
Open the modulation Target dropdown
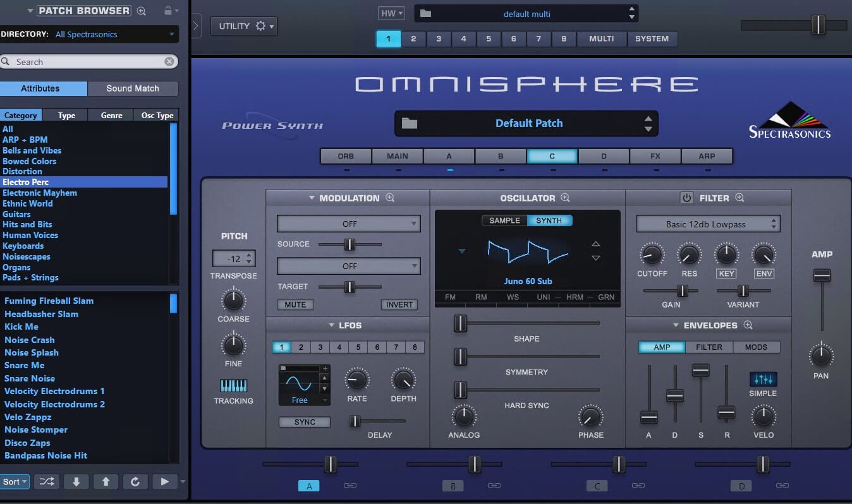(x=349, y=266)
